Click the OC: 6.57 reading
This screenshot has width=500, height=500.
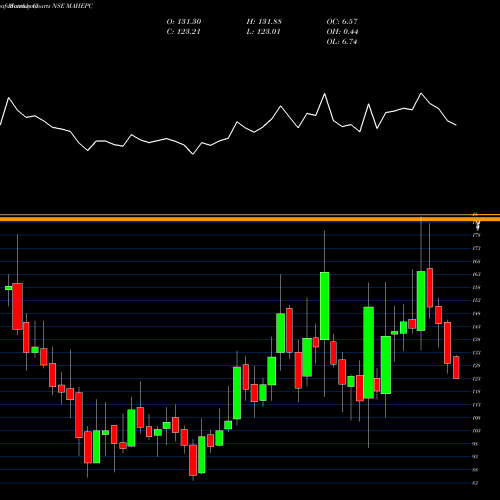tap(342, 22)
